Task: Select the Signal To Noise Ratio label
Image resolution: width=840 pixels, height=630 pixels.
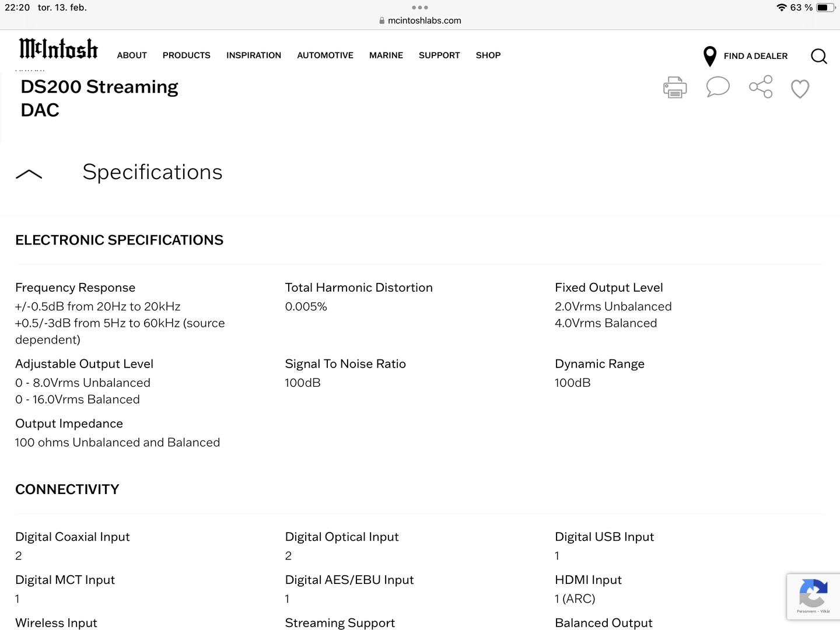Action: pos(345,364)
